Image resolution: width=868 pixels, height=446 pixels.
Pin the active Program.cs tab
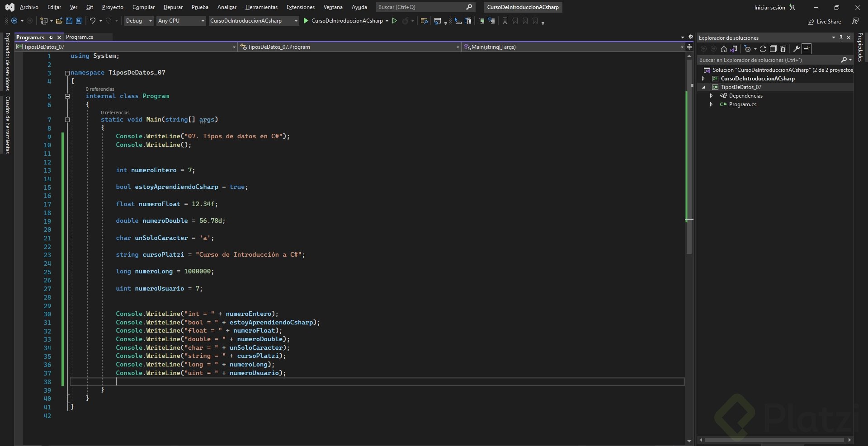[x=51, y=37]
